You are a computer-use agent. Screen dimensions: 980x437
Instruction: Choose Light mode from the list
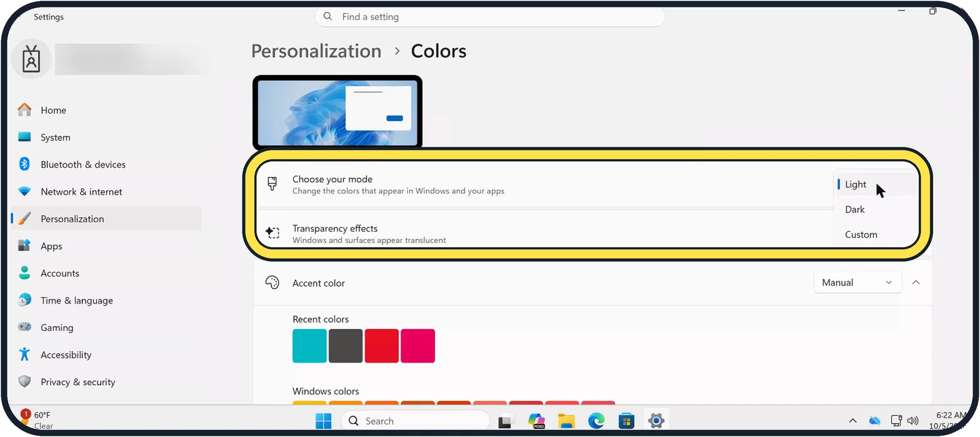coord(877,184)
